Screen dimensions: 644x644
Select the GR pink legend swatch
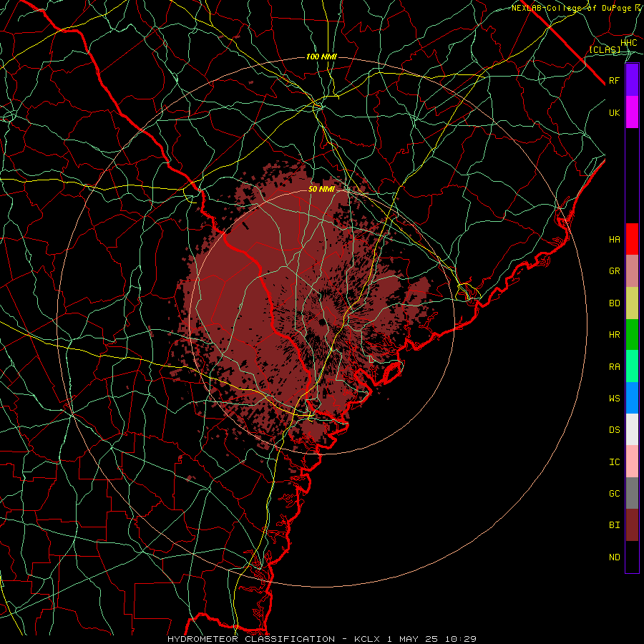pyautogui.click(x=632, y=271)
